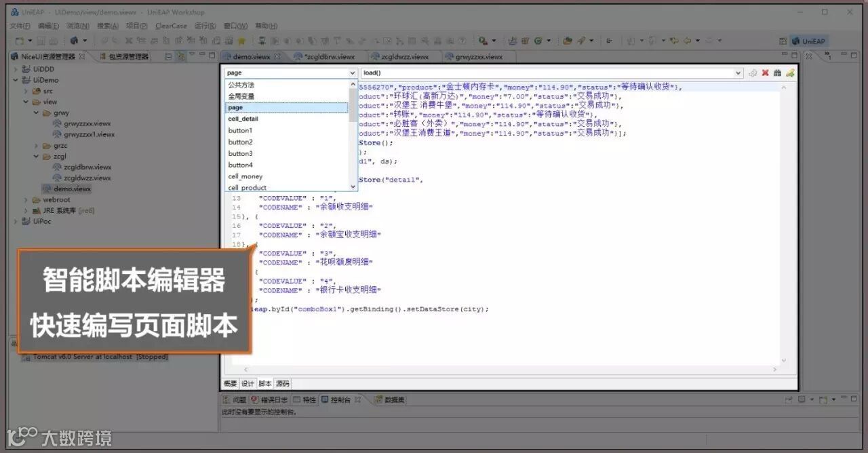Open the ClearCase menu
Viewport: 868px width, 453px height.
pyautogui.click(x=171, y=26)
